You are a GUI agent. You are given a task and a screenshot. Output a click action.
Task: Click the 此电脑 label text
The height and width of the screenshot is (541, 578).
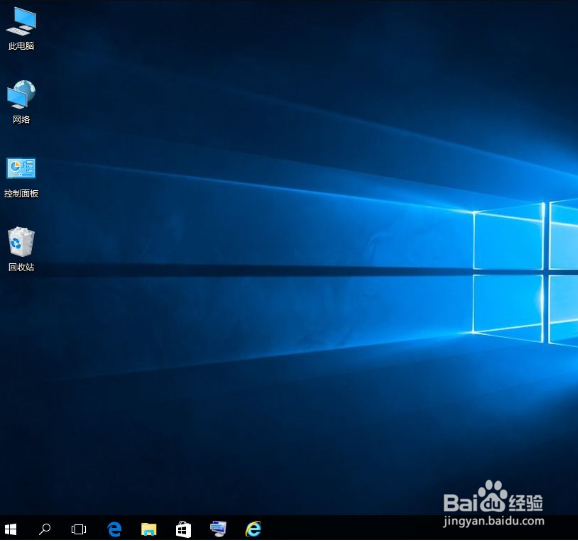click(21, 46)
